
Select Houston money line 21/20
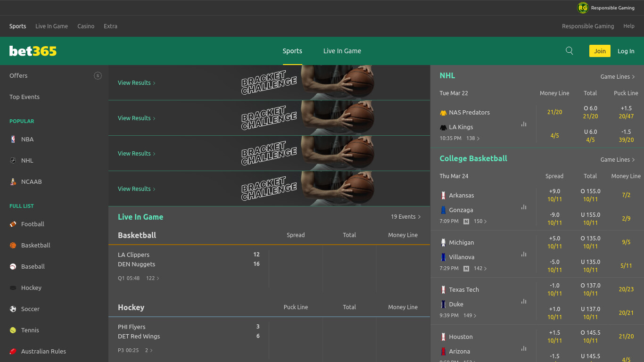pos(626,337)
